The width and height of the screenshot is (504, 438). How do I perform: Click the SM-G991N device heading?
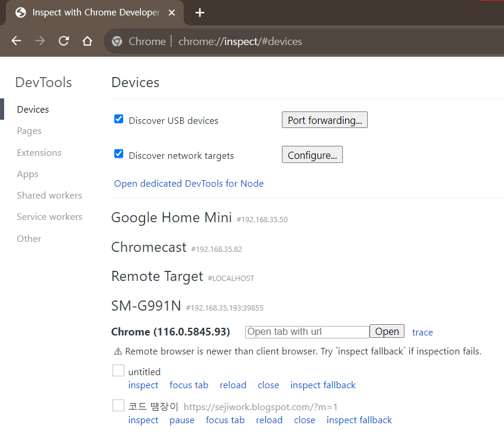146,306
